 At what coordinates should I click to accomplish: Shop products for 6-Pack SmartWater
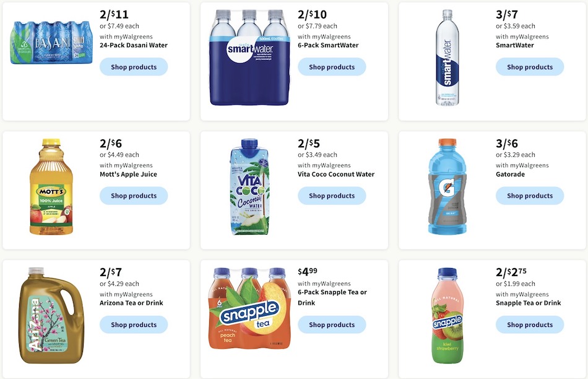(x=332, y=67)
